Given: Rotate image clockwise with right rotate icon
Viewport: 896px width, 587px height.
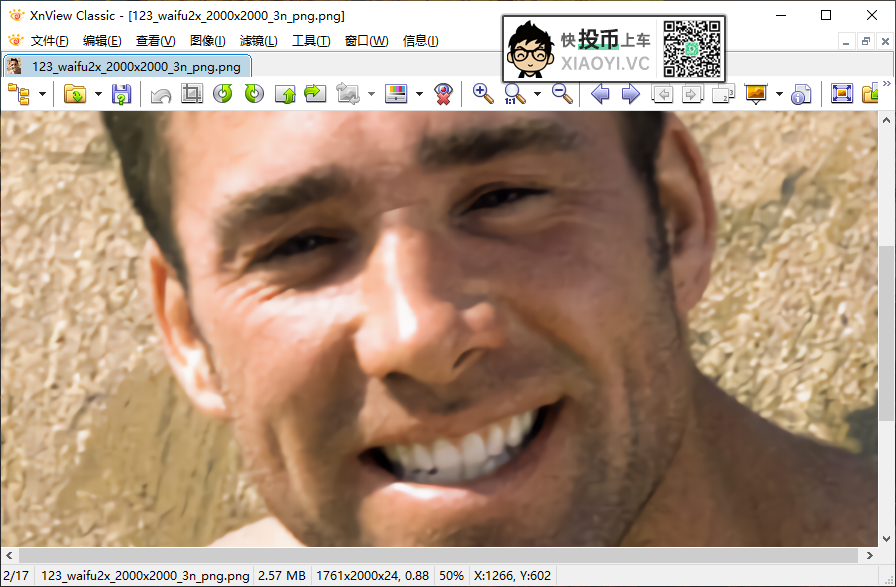Looking at the screenshot, I should coord(254,93).
